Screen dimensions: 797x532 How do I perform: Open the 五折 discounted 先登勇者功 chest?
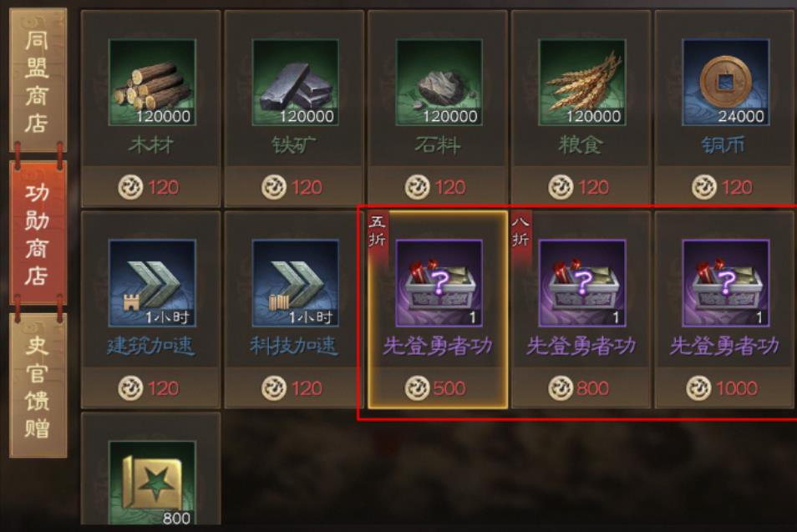coord(439,283)
